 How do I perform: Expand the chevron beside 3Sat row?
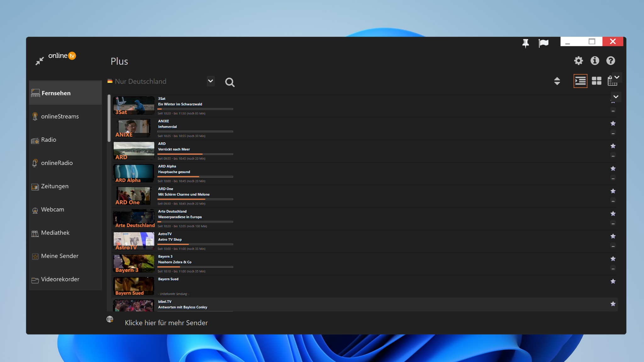click(616, 97)
